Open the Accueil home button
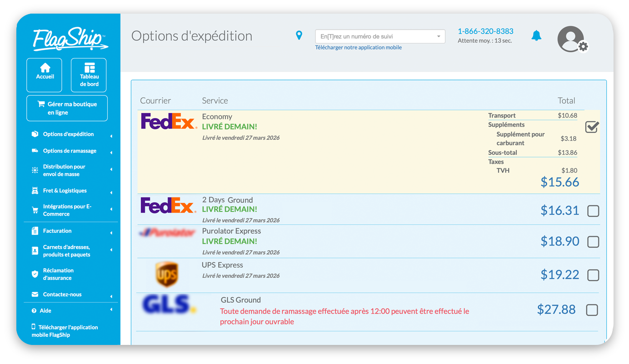Screen dimensions: 629x364 [45, 75]
